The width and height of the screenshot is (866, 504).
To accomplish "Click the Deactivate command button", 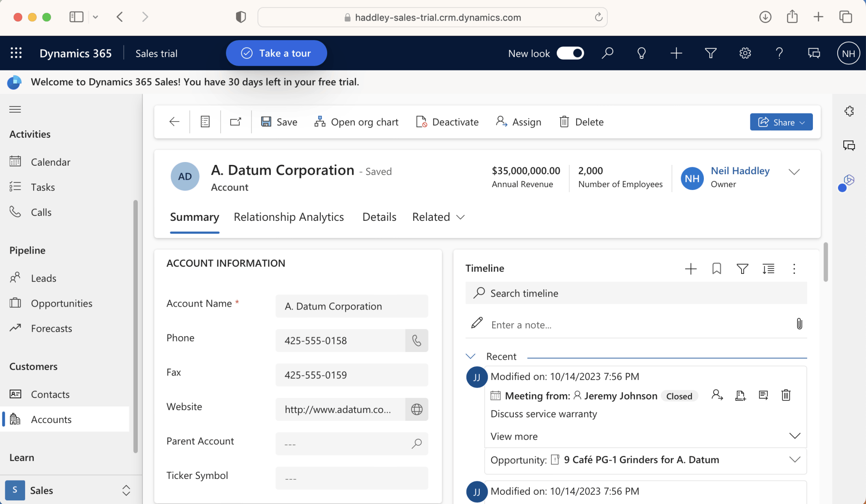I will tap(447, 122).
